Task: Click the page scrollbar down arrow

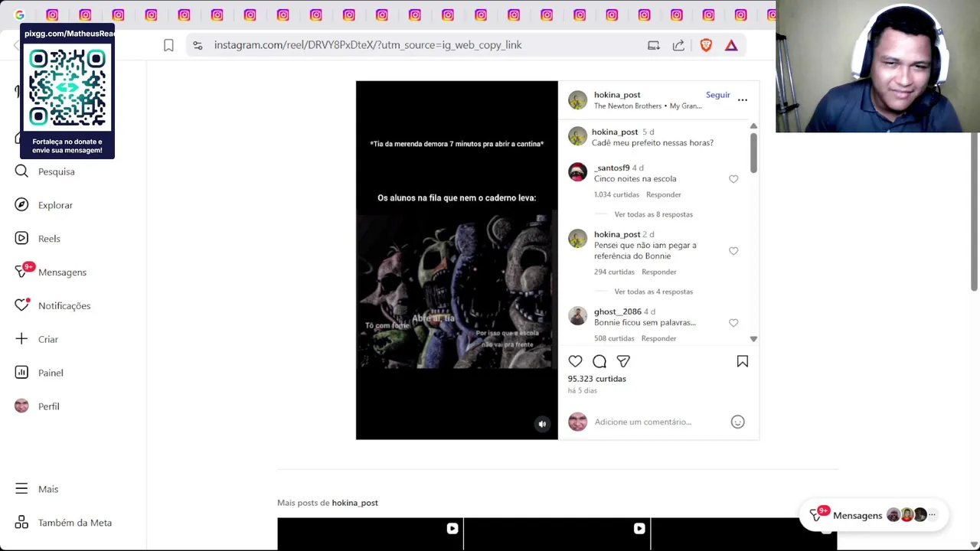Action: (x=974, y=545)
